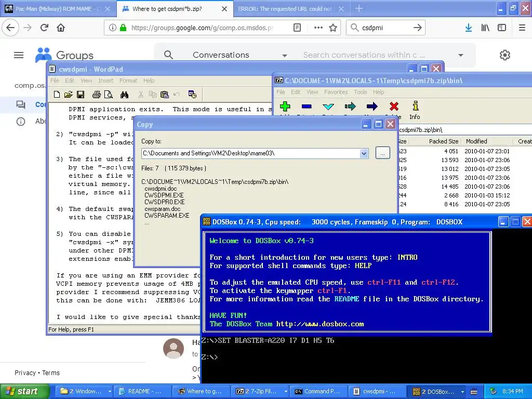Click Firefox back arrow button

[x=10, y=28]
